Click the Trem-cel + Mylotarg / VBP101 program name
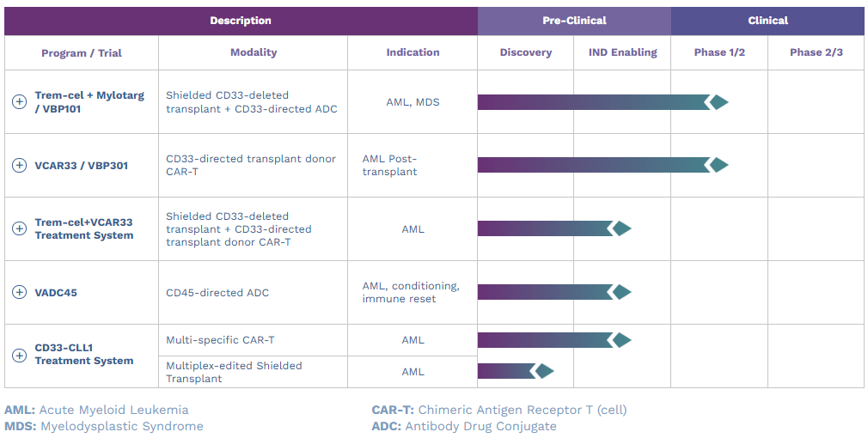This screenshot has width=868, height=438. coord(89,102)
